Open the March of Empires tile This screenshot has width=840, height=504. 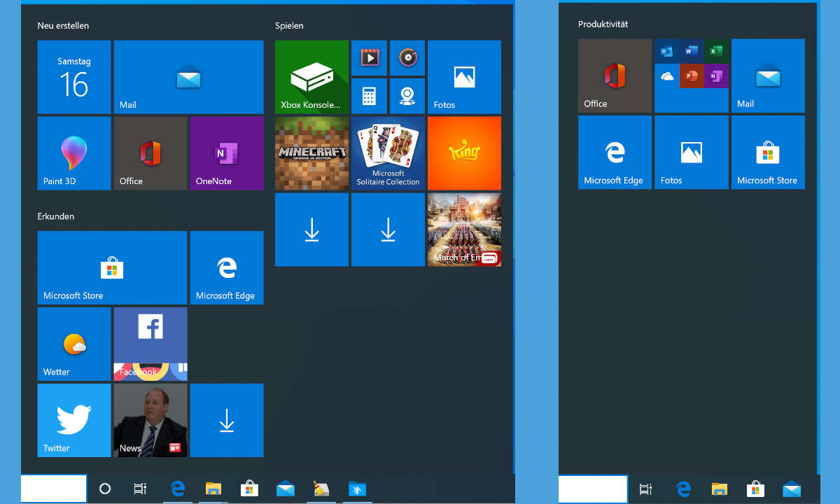coord(464,230)
